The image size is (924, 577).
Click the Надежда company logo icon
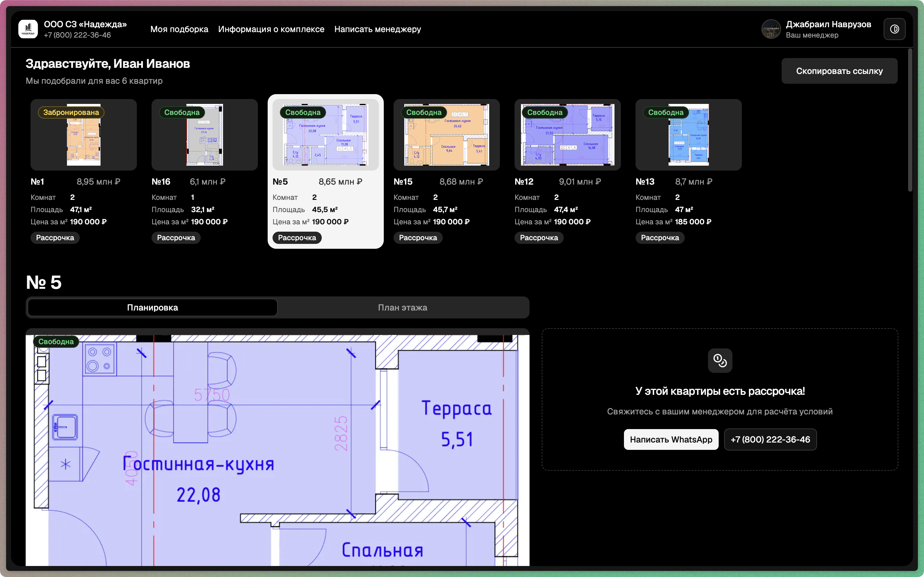coord(28,29)
